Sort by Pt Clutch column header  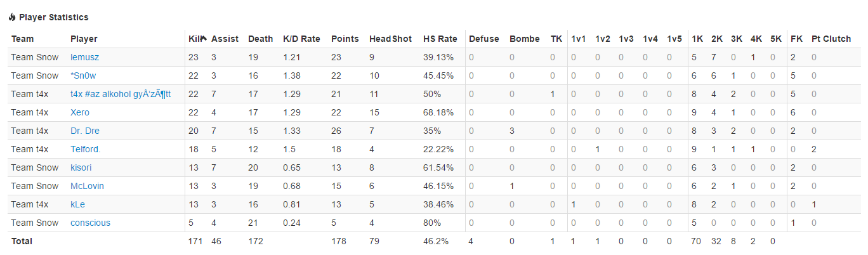[831, 39]
